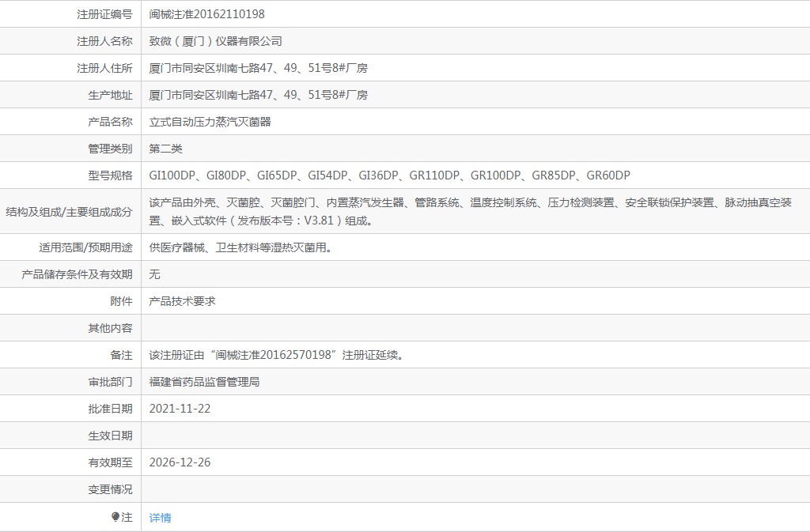Click the 生产地址 address value
The width and height of the screenshot is (810, 532).
pos(258,95)
